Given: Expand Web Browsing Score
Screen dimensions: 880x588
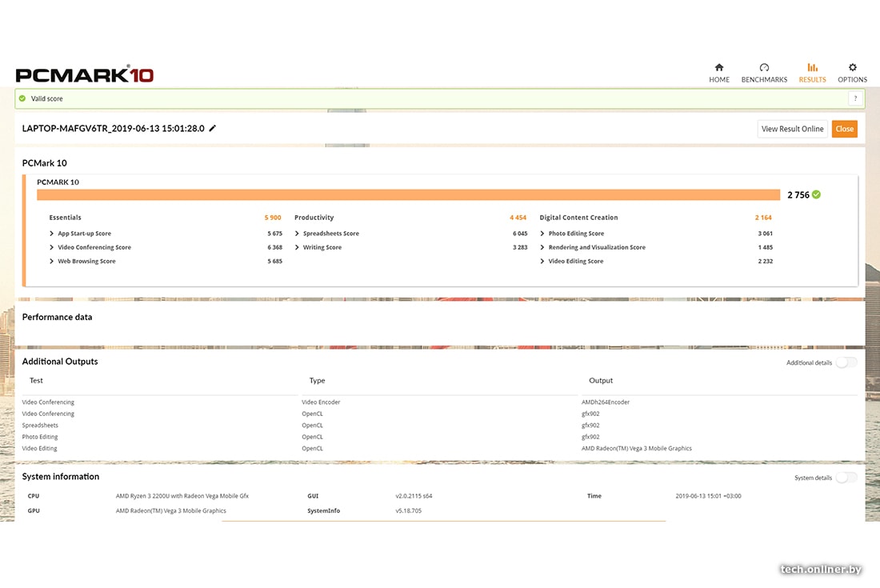Looking at the screenshot, I should (x=52, y=262).
